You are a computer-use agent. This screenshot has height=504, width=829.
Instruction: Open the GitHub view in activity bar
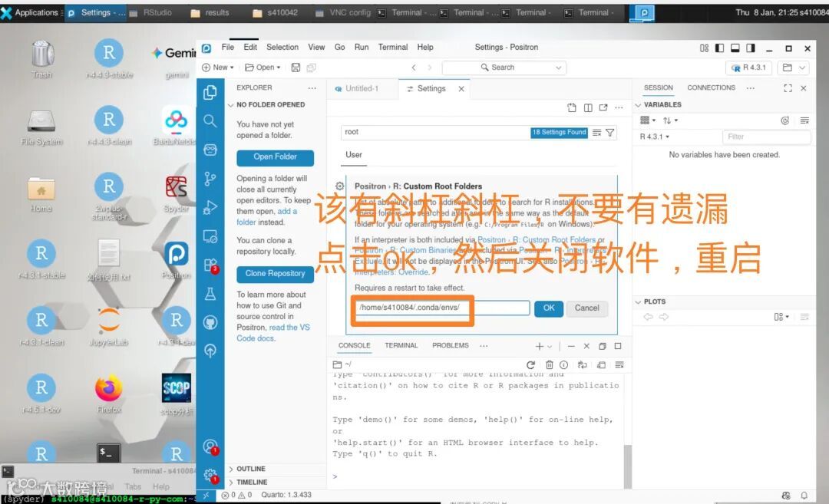tap(210, 322)
